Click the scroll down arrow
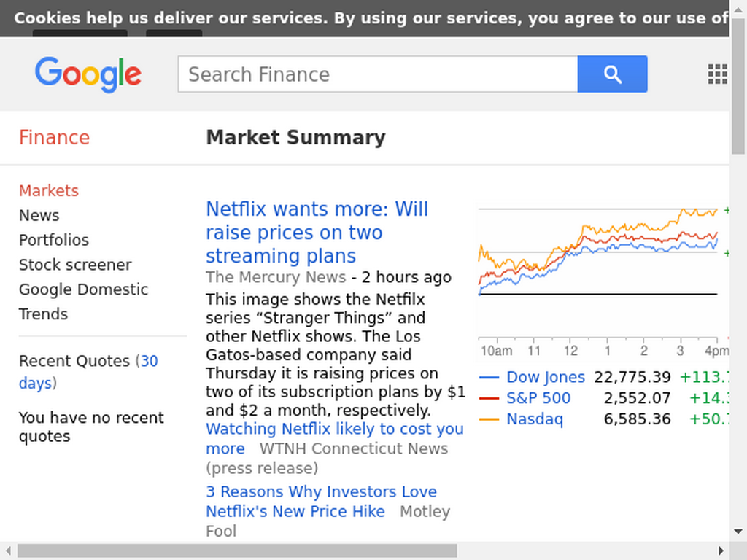 (738, 532)
